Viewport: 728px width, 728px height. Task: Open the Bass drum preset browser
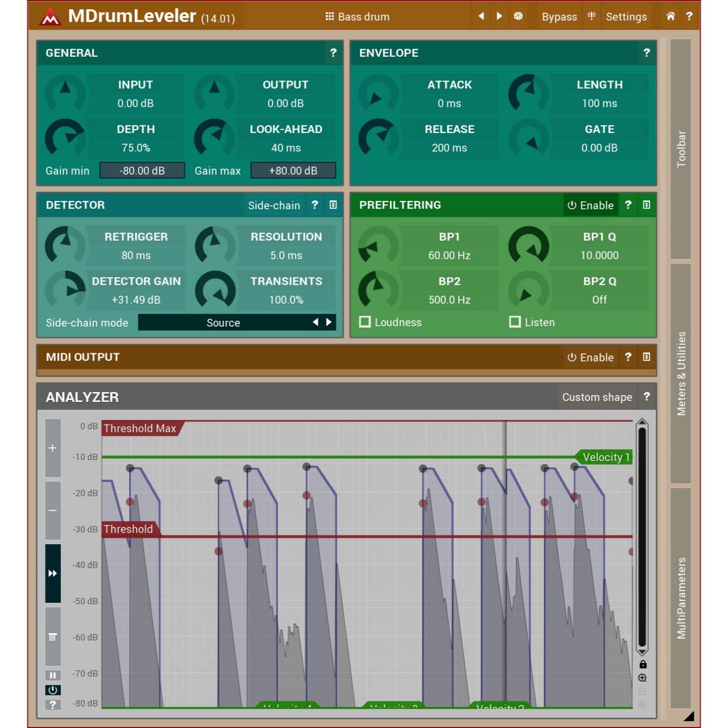[x=357, y=17]
